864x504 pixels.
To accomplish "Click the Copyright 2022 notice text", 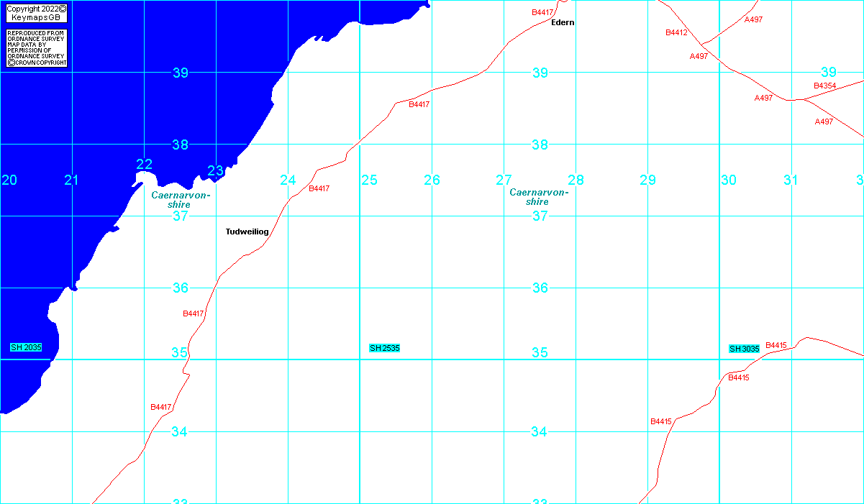I will (x=36, y=9).
